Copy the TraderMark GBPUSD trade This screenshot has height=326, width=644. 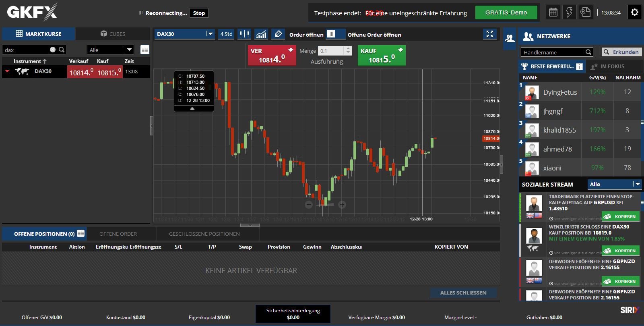pos(621,216)
